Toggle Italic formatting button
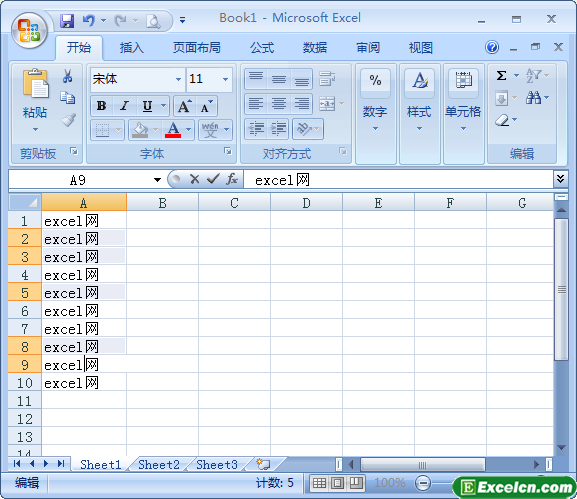 [x=124, y=106]
